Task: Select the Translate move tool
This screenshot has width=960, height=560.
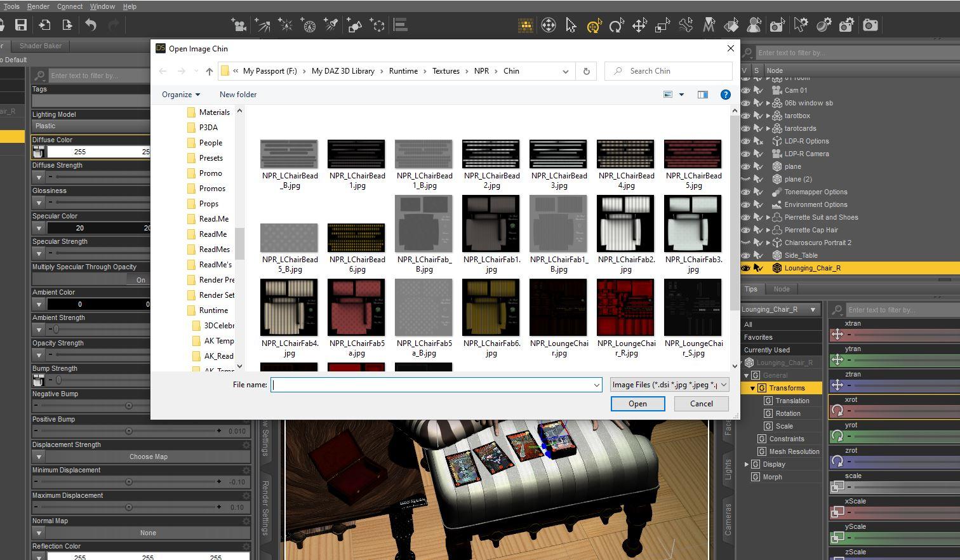Action: point(639,26)
